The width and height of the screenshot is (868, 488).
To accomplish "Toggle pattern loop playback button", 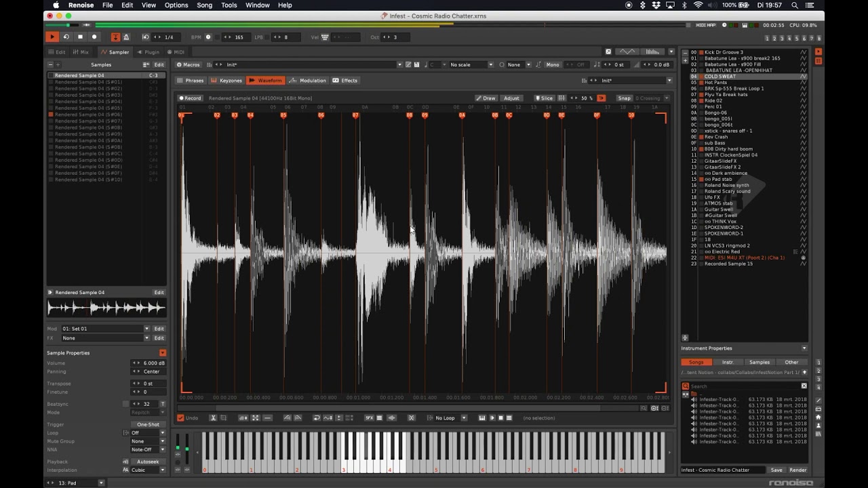I will (x=66, y=37).
